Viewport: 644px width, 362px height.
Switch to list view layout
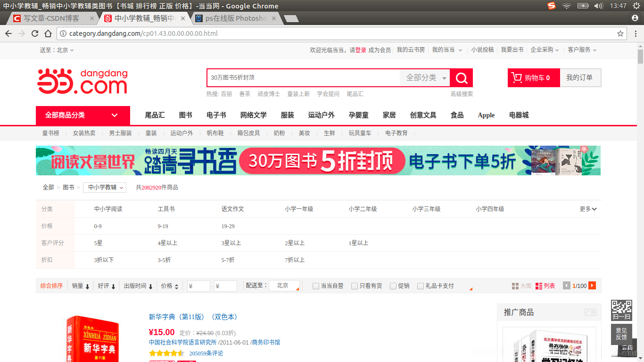pyautogui.click(x=545, y=286)
